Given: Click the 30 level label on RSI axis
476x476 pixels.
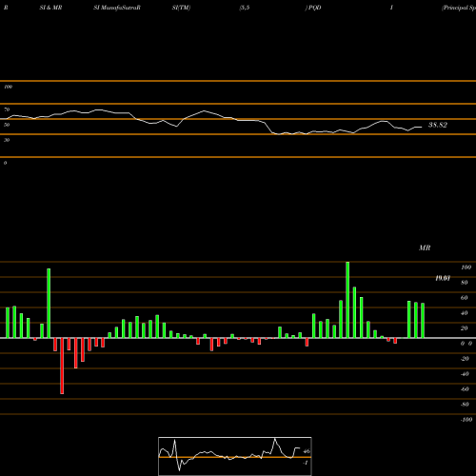Looking at the screenshot, I should point(7,140).
